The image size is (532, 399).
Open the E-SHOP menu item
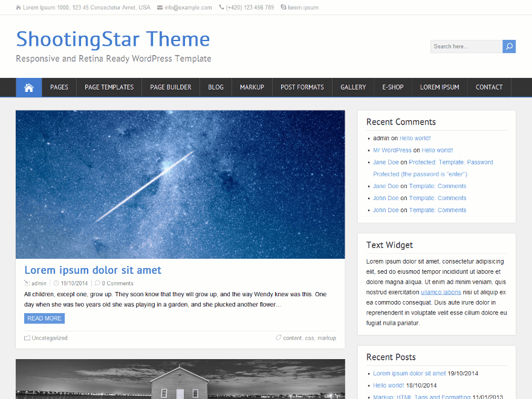point(392,87)
